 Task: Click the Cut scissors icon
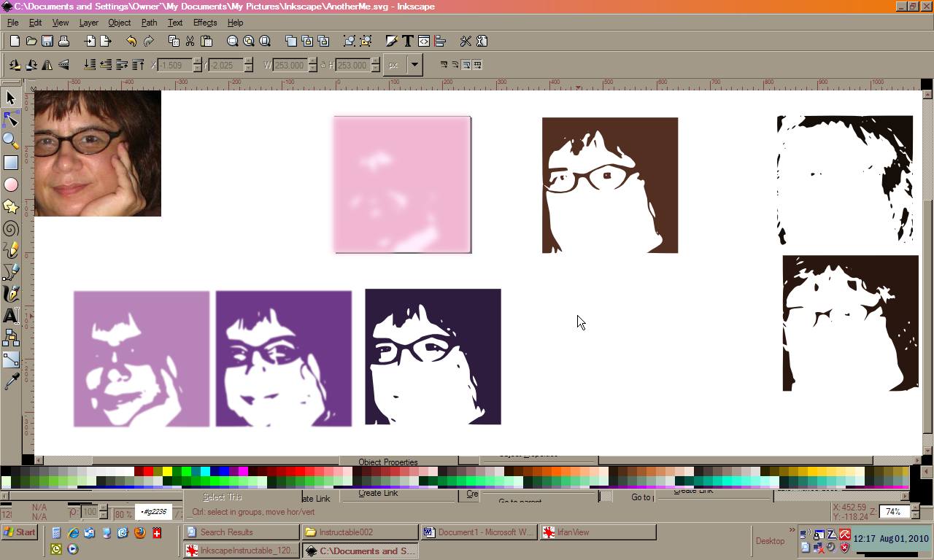pyautogui.click(x=190, y=41)
